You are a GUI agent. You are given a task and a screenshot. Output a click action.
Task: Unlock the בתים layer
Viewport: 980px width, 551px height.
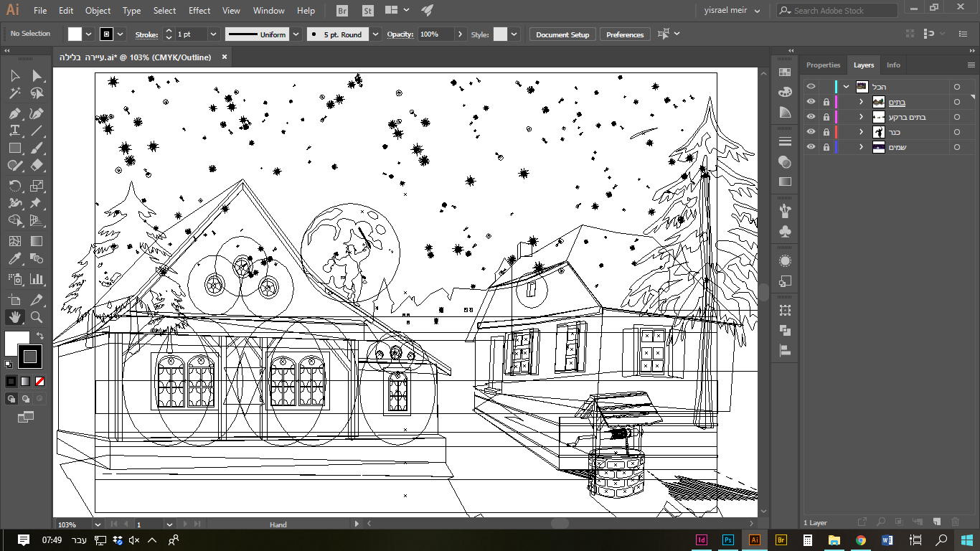point(826,102)
